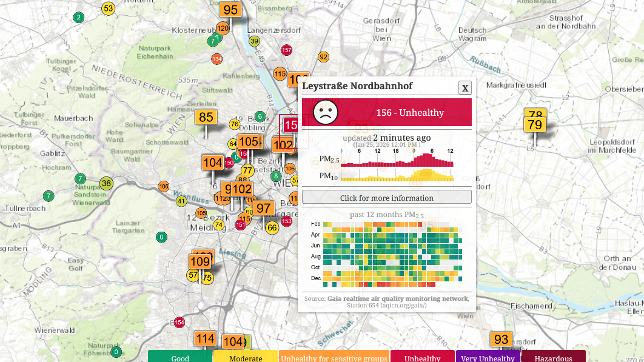Click the orange 92 marker near Gerasdorf

point(323,56)
